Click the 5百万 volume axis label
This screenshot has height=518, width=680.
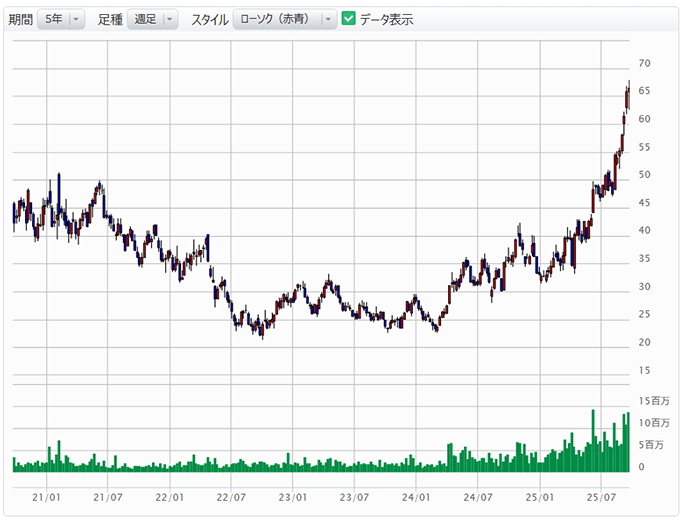click(650, 445)
